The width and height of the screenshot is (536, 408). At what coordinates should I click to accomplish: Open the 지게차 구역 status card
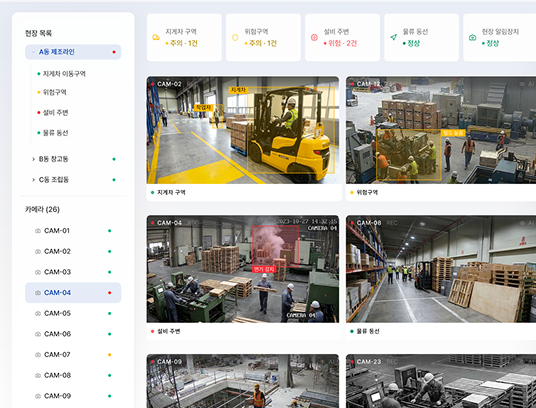point(184,38)
